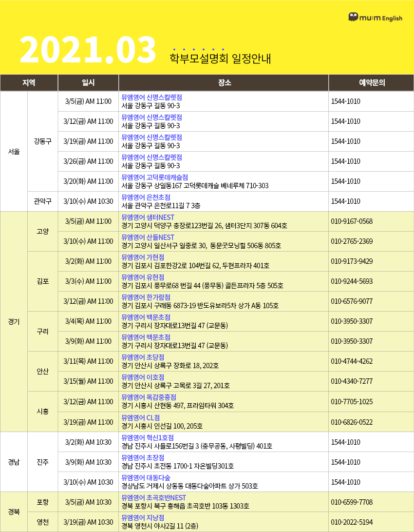Image resolution: width=414 pixels, height=532 pixels.
Task: Select the 구리 city cell
Action: (43, 331)
